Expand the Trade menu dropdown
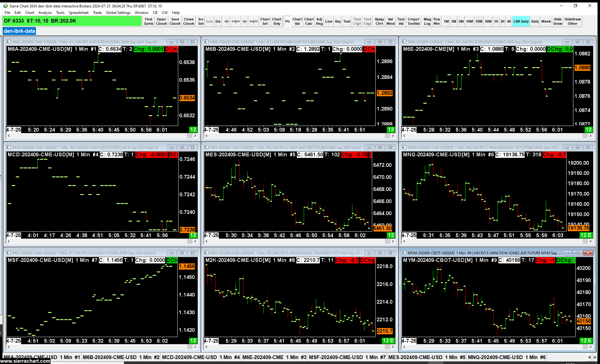 (x=97, y=13)
